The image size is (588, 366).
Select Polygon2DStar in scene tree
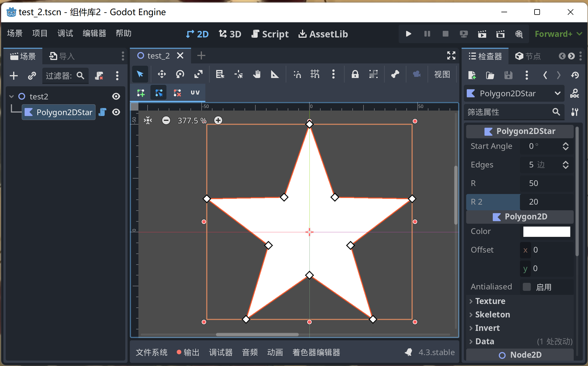pos(59,112)
